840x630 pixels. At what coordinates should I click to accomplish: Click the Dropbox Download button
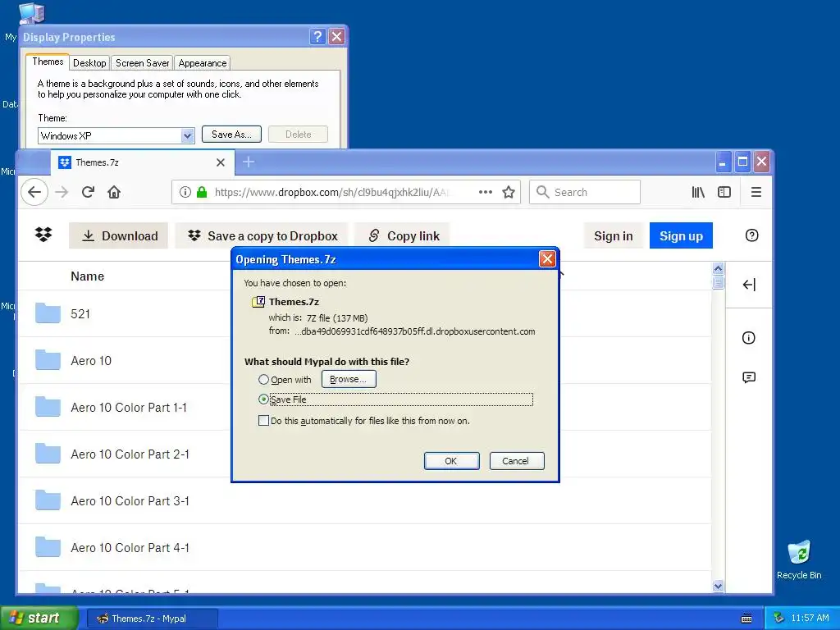(x=118, y=235)
